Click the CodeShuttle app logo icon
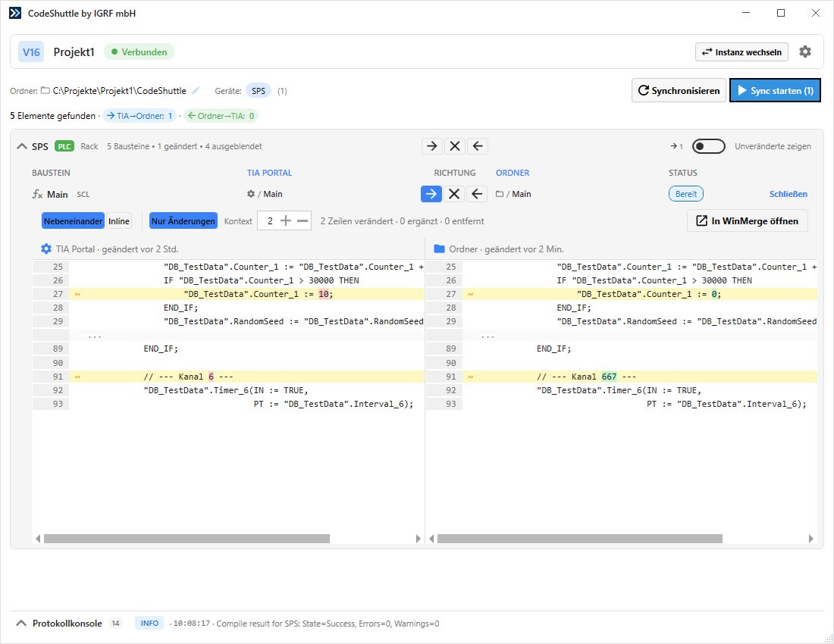The width and height of the screenshot is (834, 644). click(15, 14)
